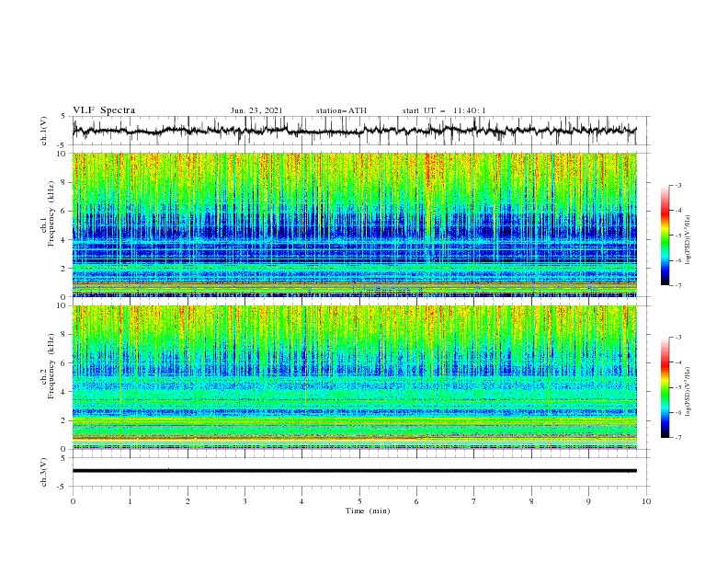Click time axis tick label "9"
728x563 pixels.
click(x=588, y=501)
